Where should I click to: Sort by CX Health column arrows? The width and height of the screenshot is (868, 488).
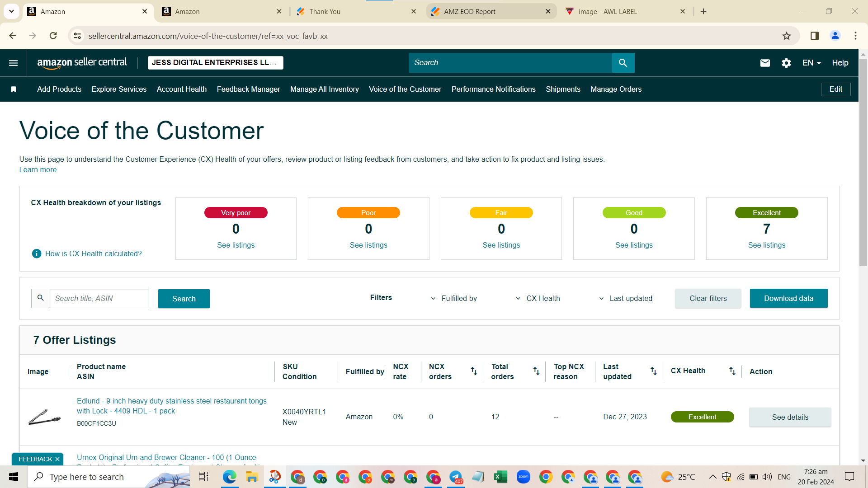point(732,371)
